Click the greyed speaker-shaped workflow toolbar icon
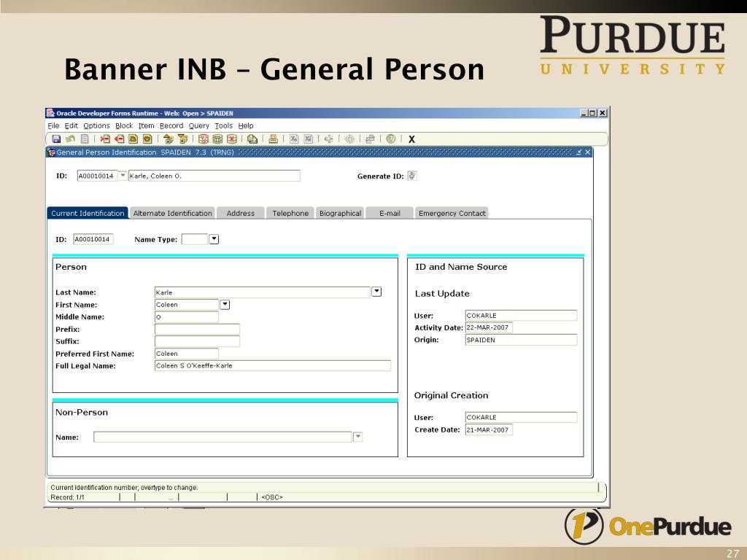The width and height of the screenshot is (747, 560). click(x=329, y=139)
